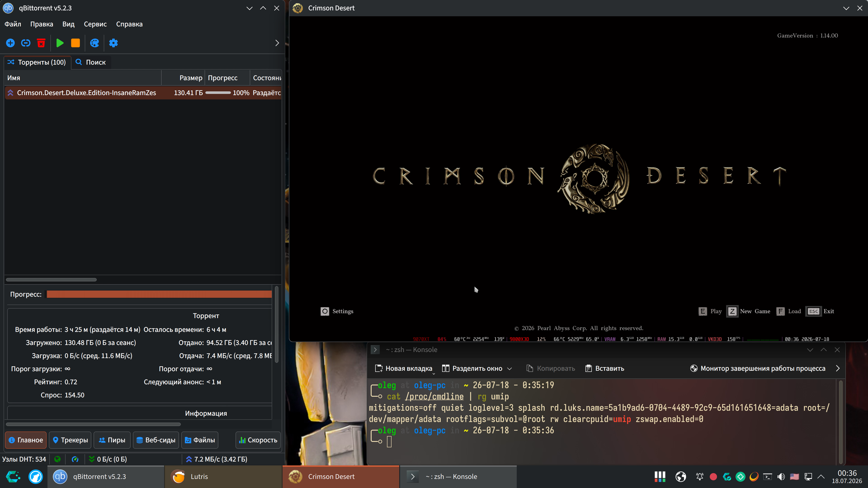The width and height of the screenshot is (868, 488).
Task: Open qBittorrent settings via the gear icon
Action: (113, 43)
